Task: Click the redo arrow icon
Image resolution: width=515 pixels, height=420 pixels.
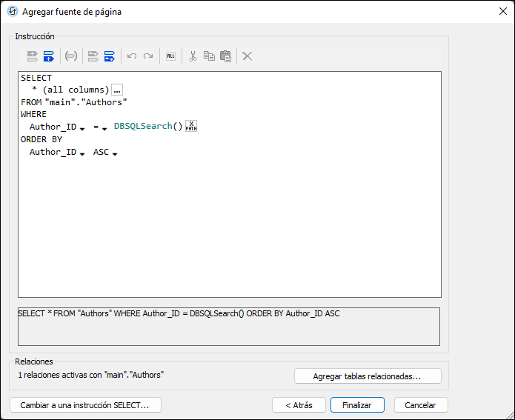Action: click(148, 56)
